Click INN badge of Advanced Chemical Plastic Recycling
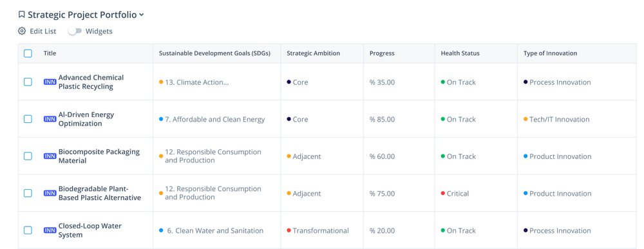The height and width of the screenshot is (249, 644). (x=50, y=82)
